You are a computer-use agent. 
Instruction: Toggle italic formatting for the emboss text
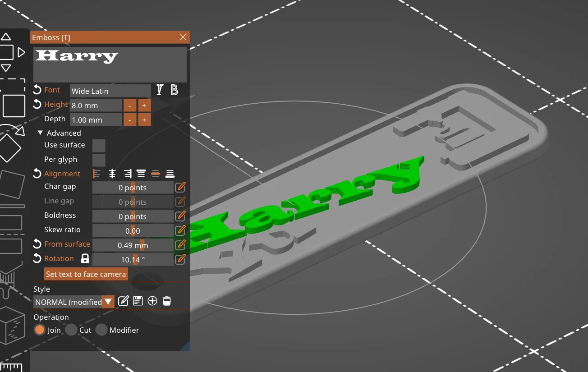pos(159,90)
